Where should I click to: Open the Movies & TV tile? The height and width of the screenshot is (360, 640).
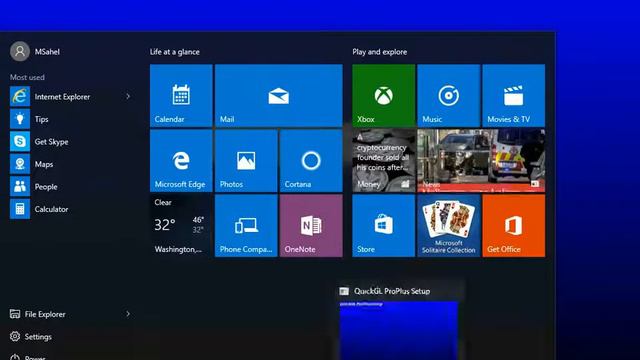513,95
